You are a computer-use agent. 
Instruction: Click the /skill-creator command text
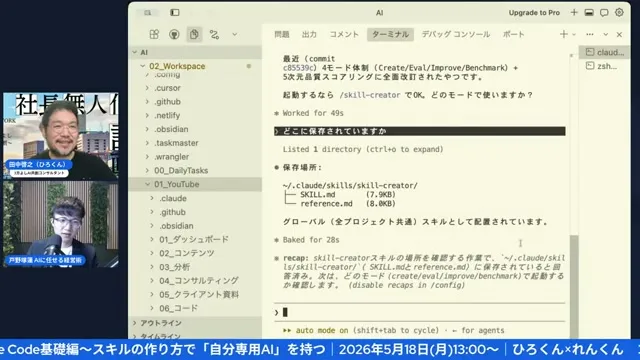(370, 95)
